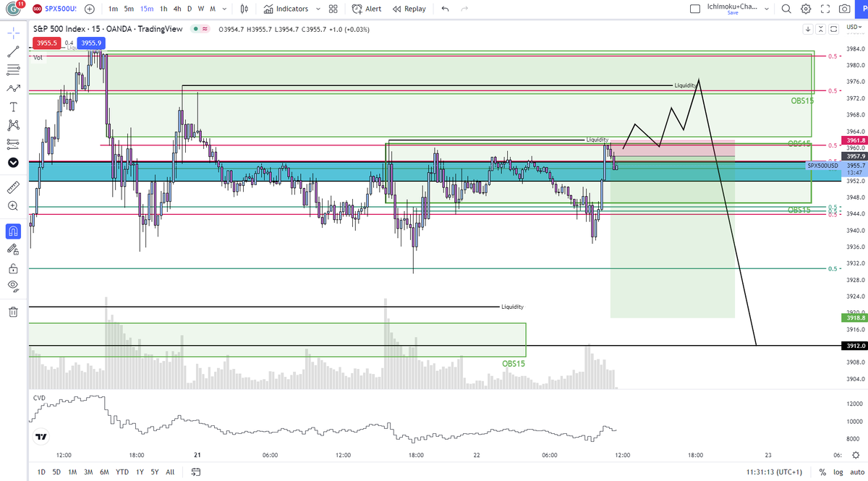Open the Fibonacci/Gann tools group
Screen dimensions: 868x481
pos(13,70)
